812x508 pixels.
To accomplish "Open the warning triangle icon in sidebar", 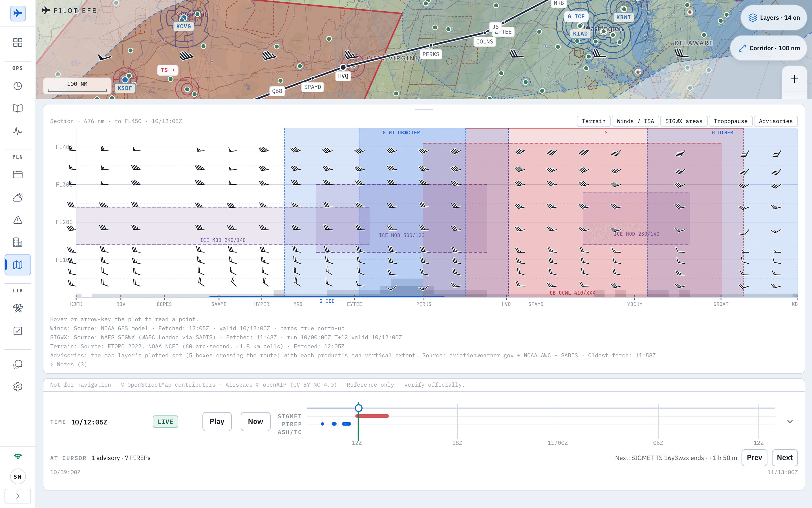I will click(18, 220).
